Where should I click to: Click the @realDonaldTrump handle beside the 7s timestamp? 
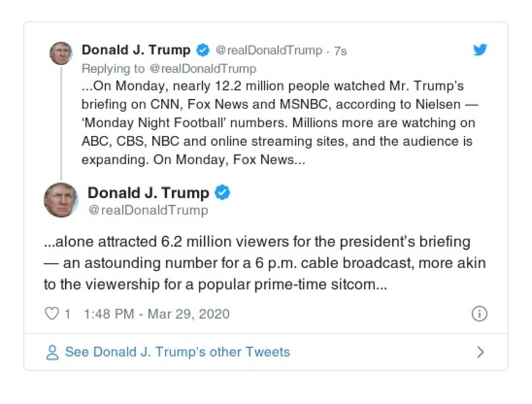269,51
